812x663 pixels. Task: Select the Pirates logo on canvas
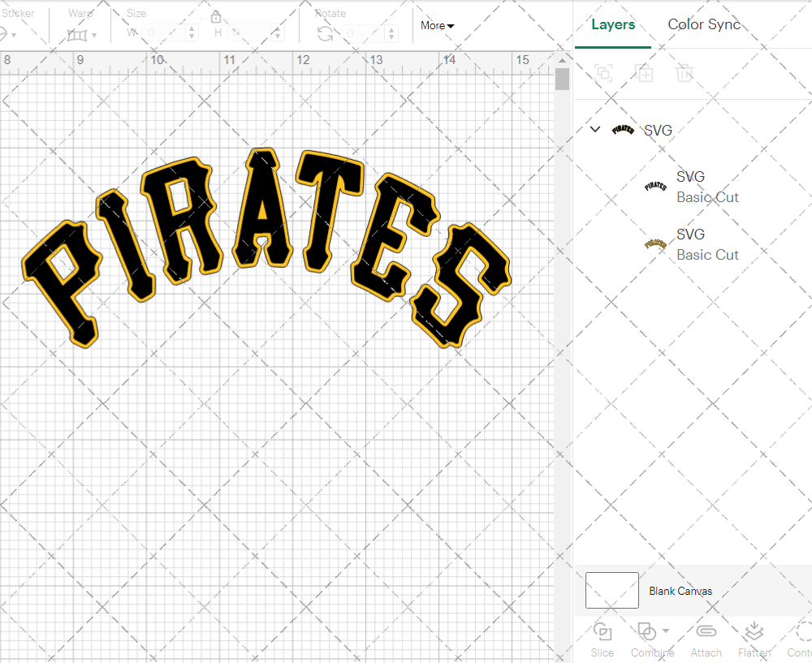tap(266, 248)
